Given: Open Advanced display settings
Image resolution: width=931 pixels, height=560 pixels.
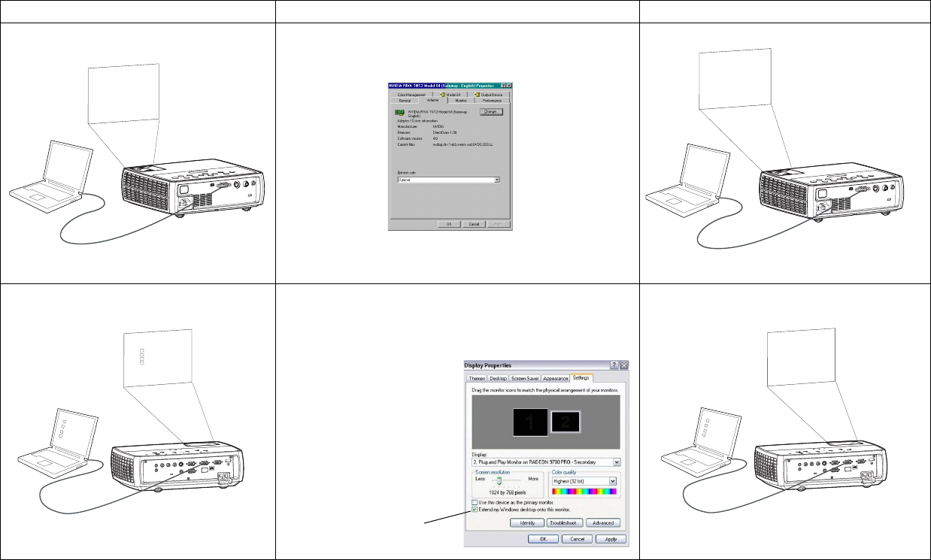Looking at the screenshot, I should pyautogui.click(x=603, y=522).
